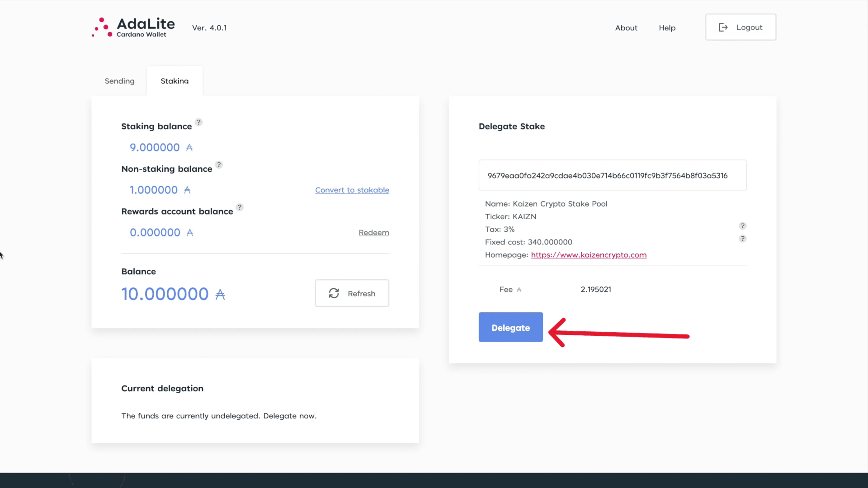Click Staking balance help question mark
Screen dimensions: 868x488
tap(198, 122)
